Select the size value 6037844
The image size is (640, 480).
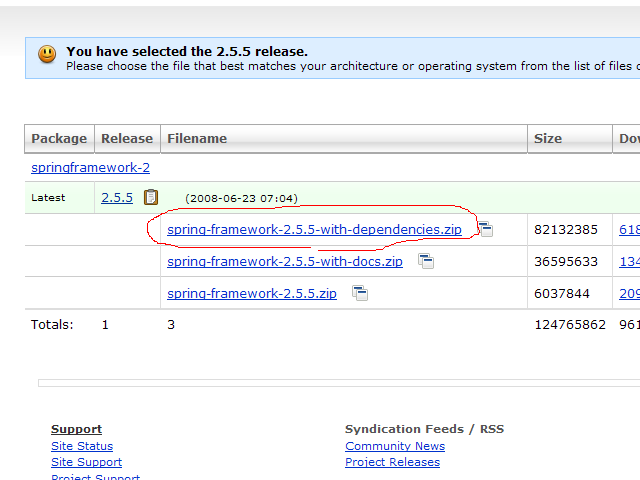coord(562,293)
